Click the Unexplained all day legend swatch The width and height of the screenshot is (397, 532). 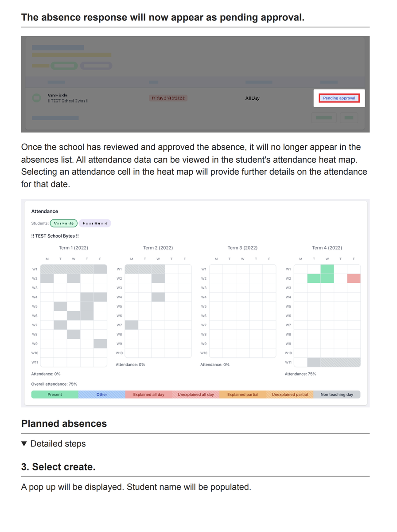point(196,395)
